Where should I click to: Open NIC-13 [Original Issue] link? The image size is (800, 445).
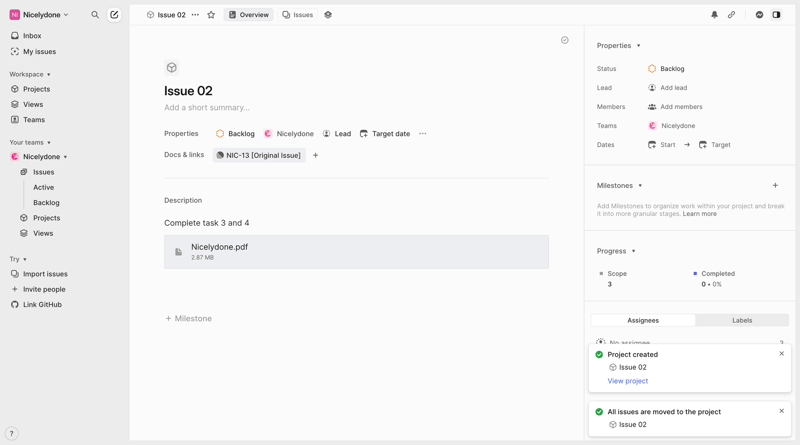pyautogui.click(x=259, y=155)
